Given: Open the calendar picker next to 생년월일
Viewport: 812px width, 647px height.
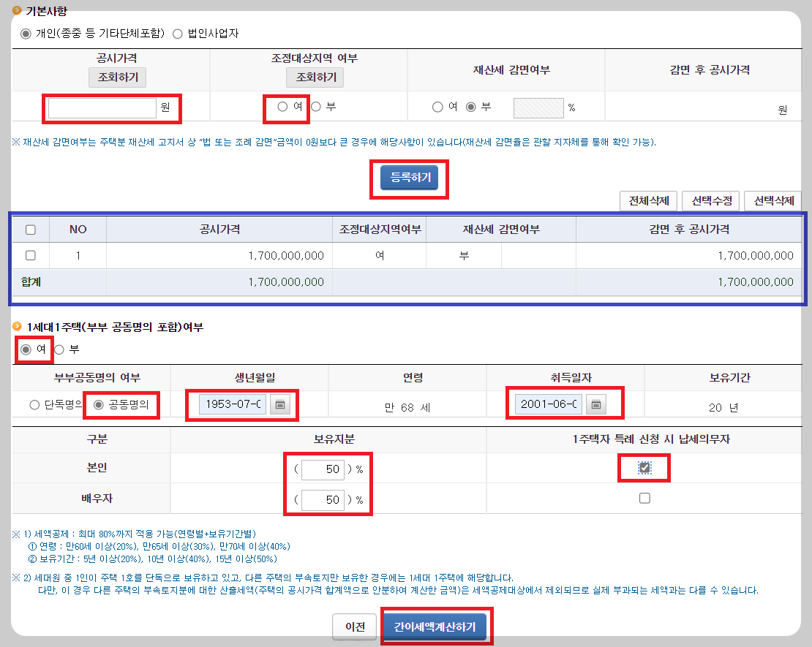Looking at the screenshot, I should (280, 403).
